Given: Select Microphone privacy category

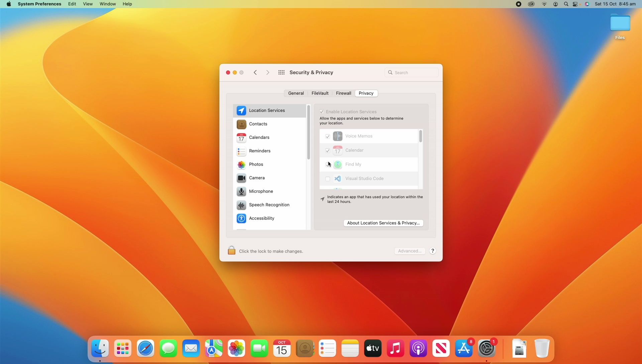Looking at the screenshot, I should (x=270, y=191).
